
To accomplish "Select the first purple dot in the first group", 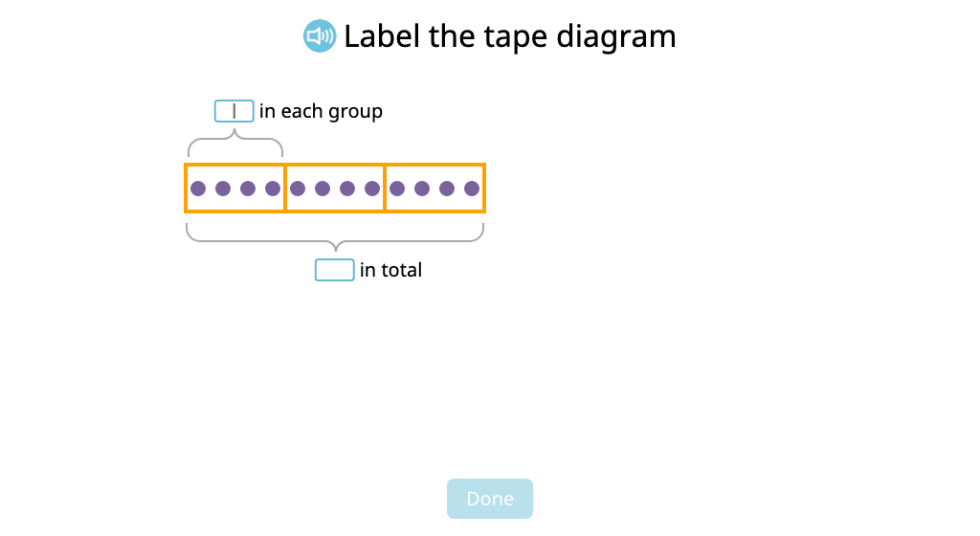I will tap(198, 188).
